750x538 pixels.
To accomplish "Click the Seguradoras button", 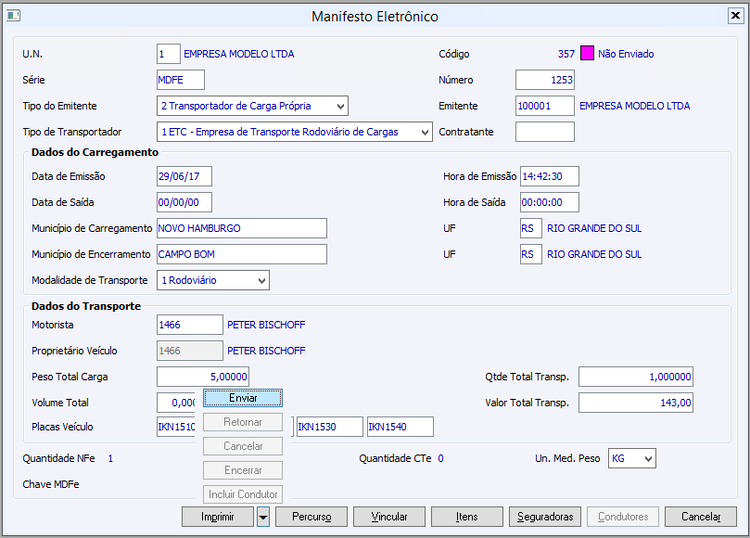I will tap(545, 517).
